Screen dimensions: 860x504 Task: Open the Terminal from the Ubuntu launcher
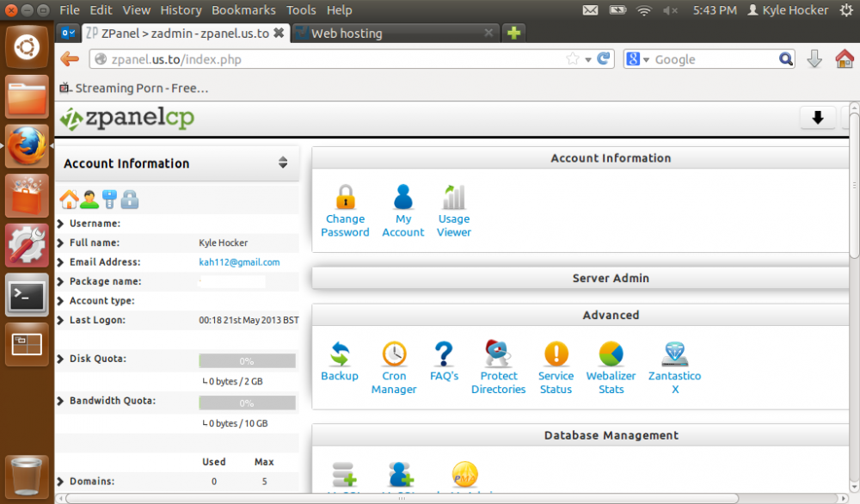(27, 296)
